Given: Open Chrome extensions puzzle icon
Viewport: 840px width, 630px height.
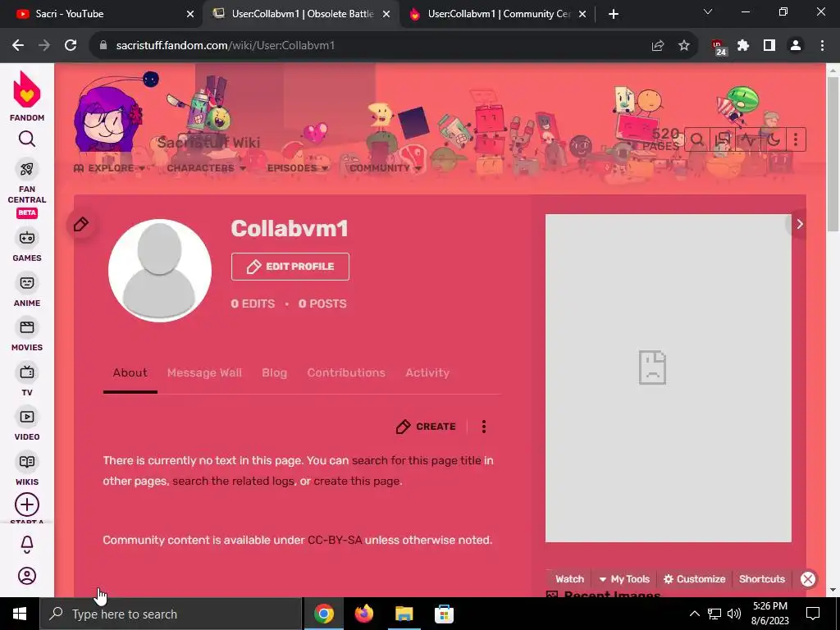Looking at the screenshot, I should (x=743, y=46).
